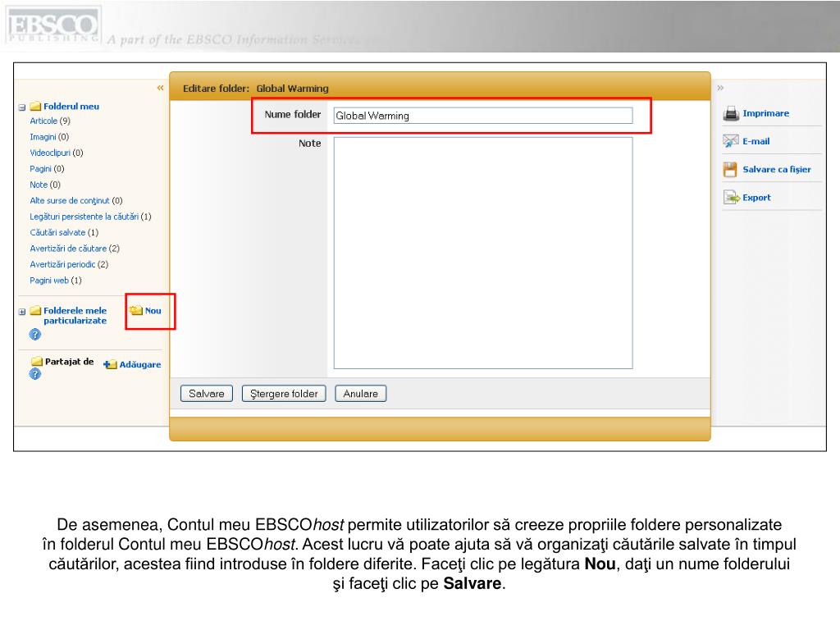Open Pagini (0) item
This screenshot has width=840, height=630.
(47, 169)
